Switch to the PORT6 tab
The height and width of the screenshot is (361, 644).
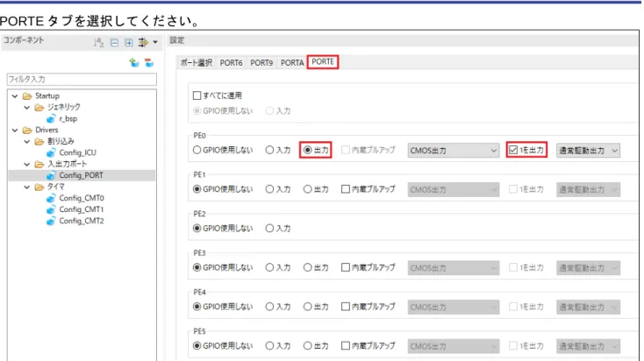click(231, 63)
